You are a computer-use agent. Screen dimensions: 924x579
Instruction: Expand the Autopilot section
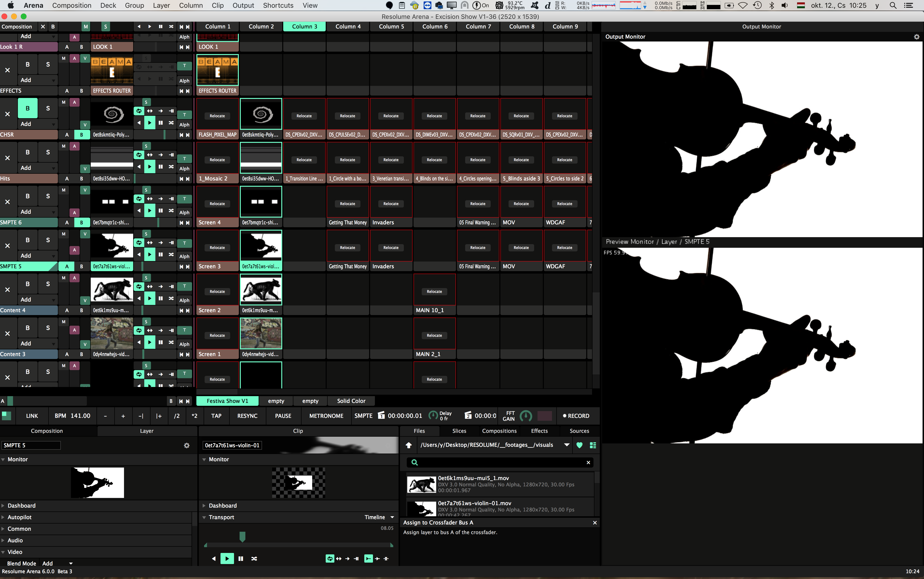coord(19,517)
